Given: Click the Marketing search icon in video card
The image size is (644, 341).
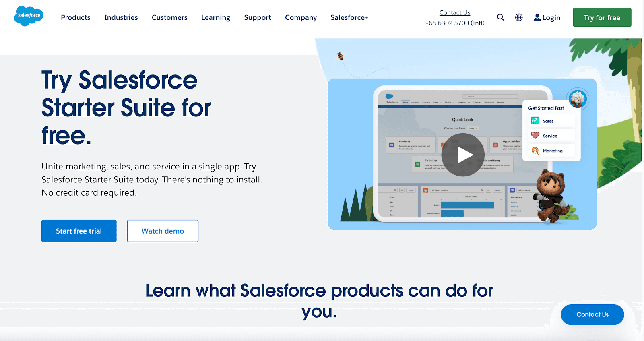Looking at the screenshot, I should (x=535, y=151).
